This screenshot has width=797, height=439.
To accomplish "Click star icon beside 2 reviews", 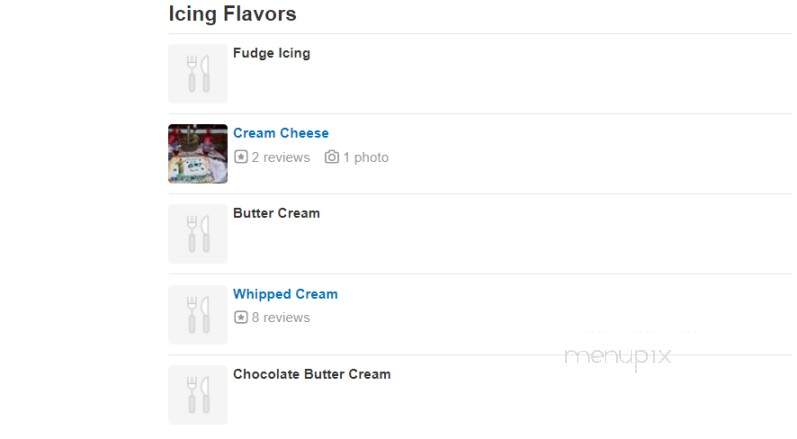I will (240, 157).
